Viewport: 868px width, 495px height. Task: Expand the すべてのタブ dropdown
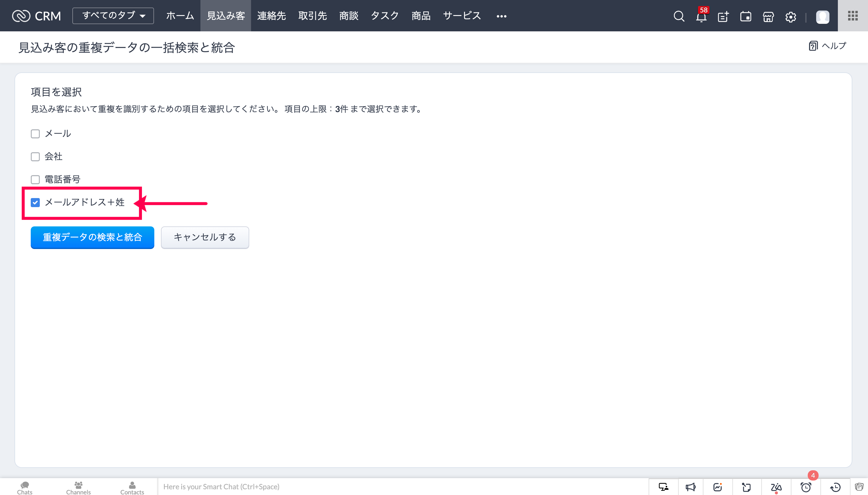click(113, 16)
